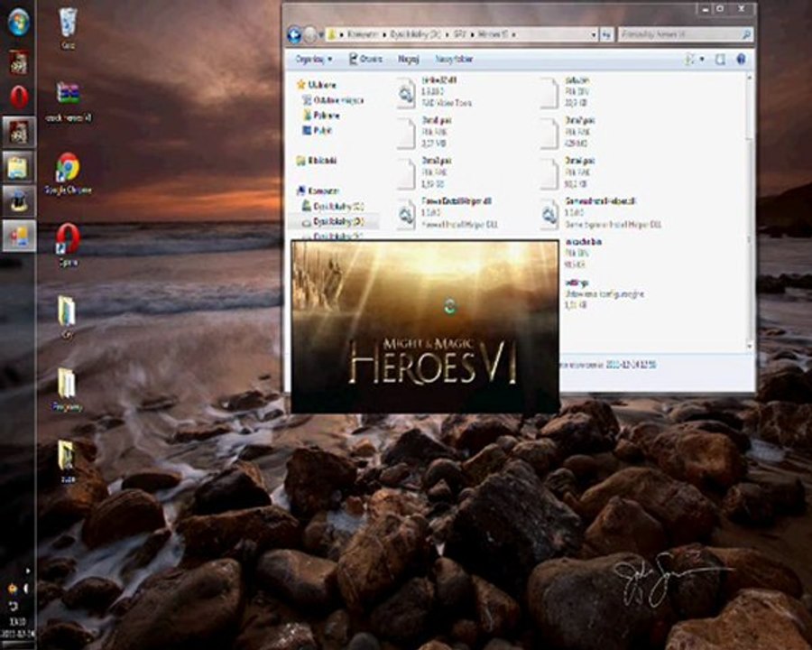The width and height of the screenshot is (812, 650).
Task: Open recent pages dropdown beside forward button
Action: click(x=319, y=34)
